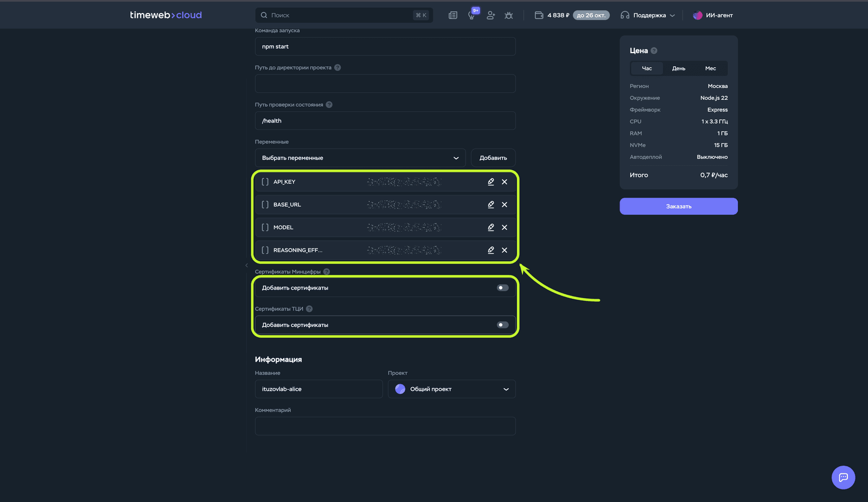This screenshot has width=868, height=502.
Task: Open the Общий проект project dropdown
Action: [x=451, y=389]
